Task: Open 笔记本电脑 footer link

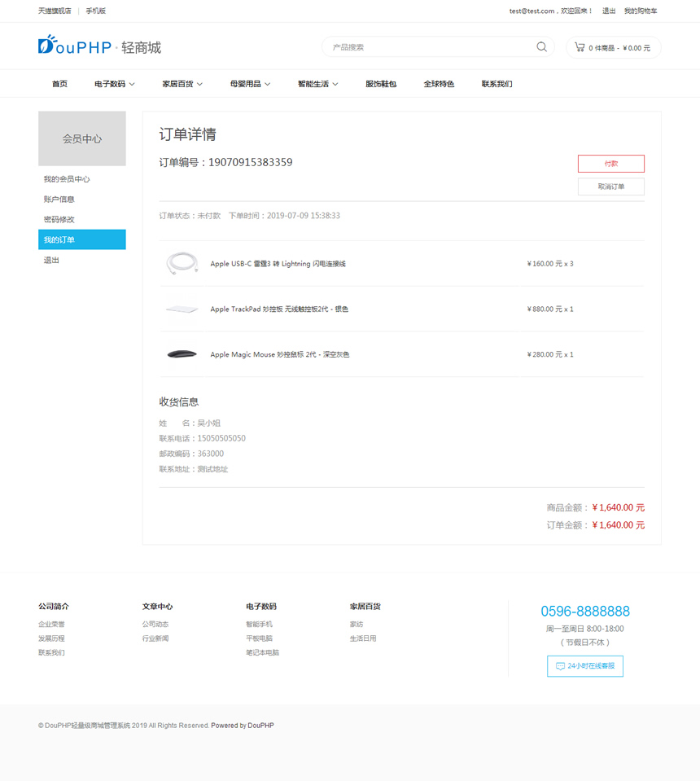Action: click(x=262, y=652)
